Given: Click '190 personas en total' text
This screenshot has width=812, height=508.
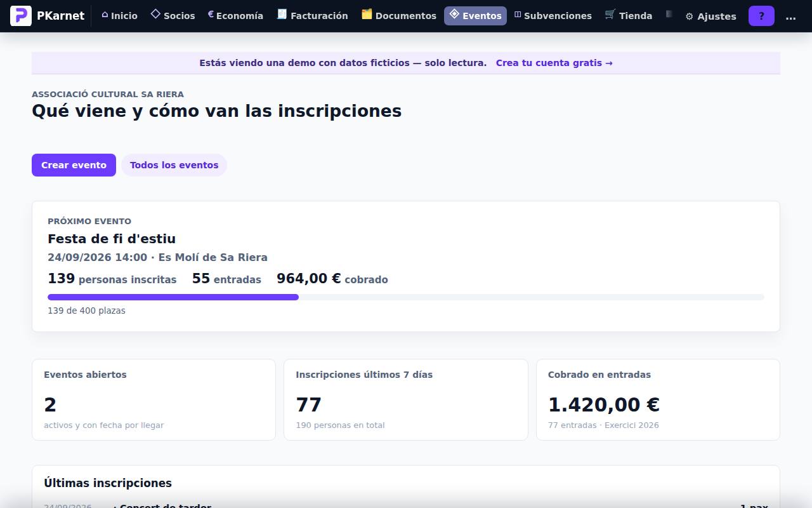Looking at the screenshot, I should pos(340,425).
